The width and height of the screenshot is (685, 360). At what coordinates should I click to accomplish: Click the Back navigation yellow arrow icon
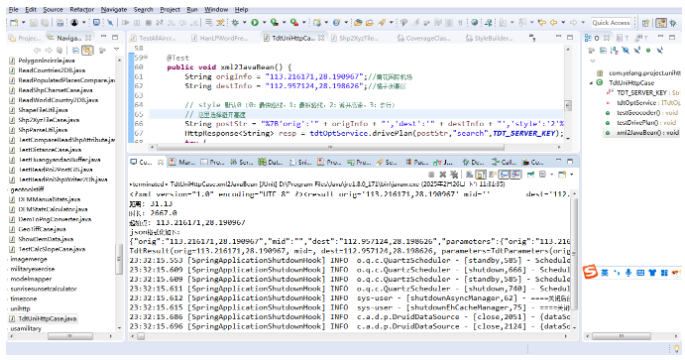554,22
